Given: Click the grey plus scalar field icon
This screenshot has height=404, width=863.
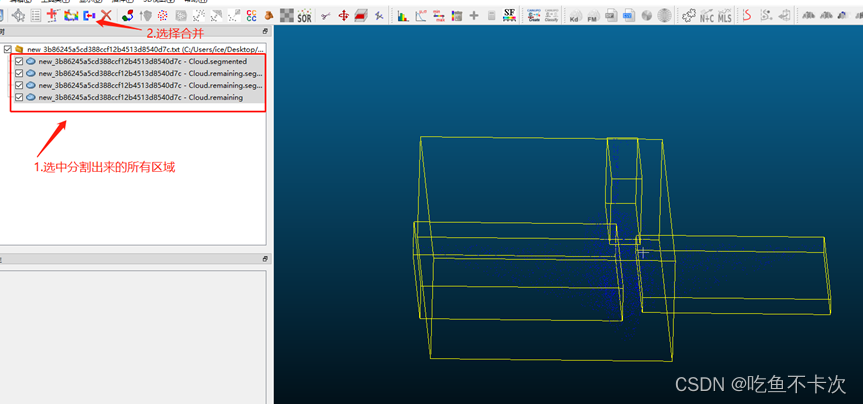Looking at the screenshot, I should pos(474,16).
